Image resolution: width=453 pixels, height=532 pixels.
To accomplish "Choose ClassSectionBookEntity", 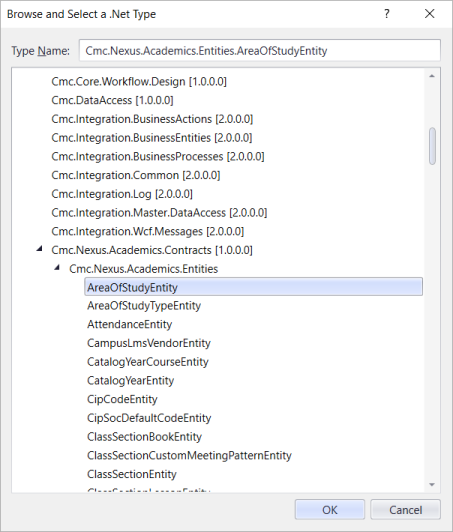I will [x=144, y=437].
